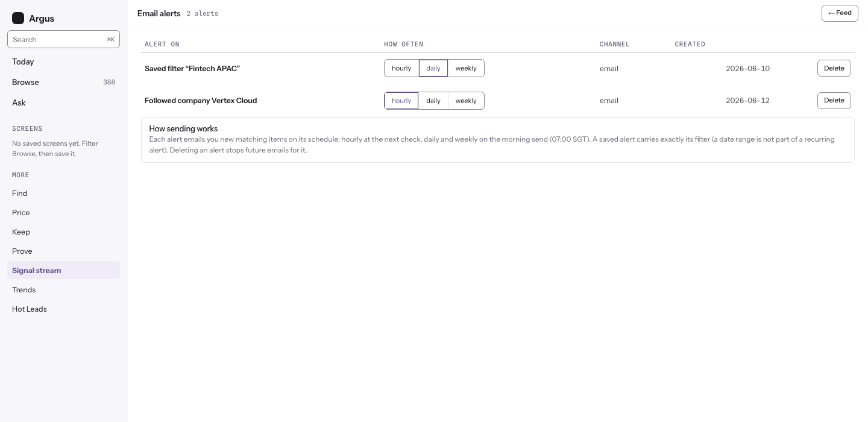Set Fintech APAC alert to daily

point(433,68)
